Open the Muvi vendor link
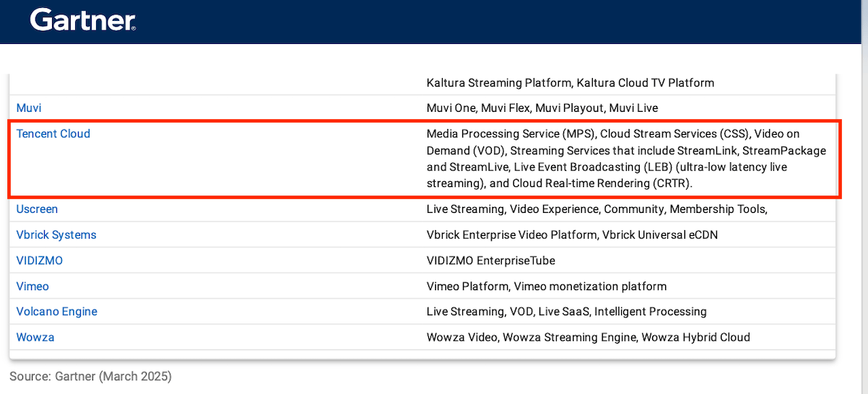 pos(29,108)
